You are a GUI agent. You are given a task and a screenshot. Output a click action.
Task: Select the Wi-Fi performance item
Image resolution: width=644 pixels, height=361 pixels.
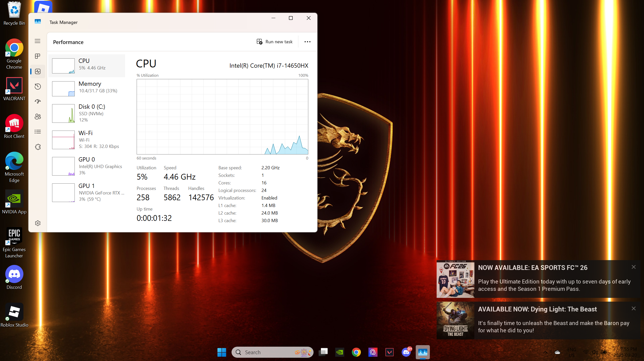click(87, 140)
